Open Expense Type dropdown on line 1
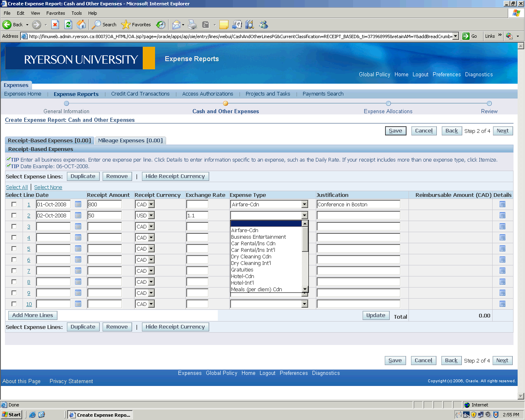The height and width of the screenshot is (420, 525). tap(304, 204)
